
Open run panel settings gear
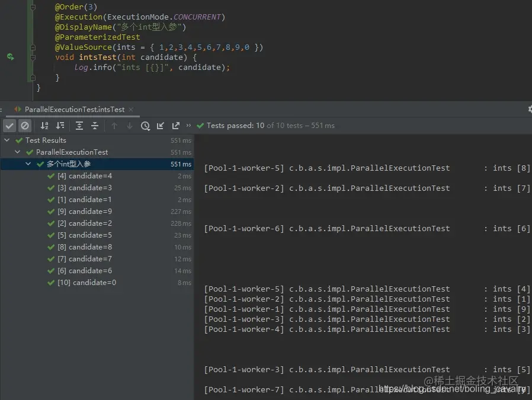coord(530,109)
